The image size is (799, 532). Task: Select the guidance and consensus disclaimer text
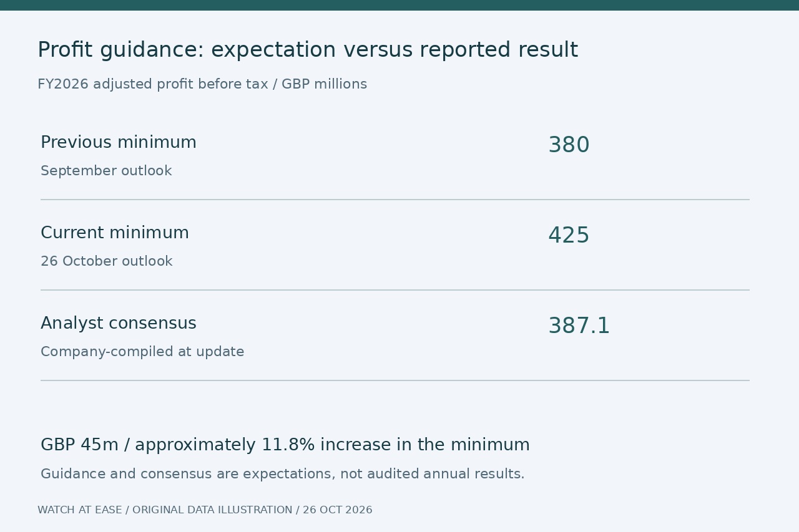pos(283,474)
